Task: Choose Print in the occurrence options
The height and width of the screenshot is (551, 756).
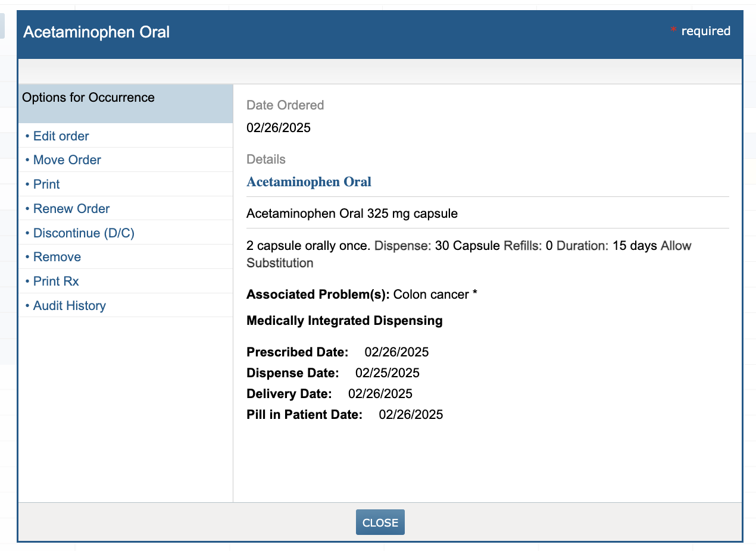Action: tap(46, 184)
